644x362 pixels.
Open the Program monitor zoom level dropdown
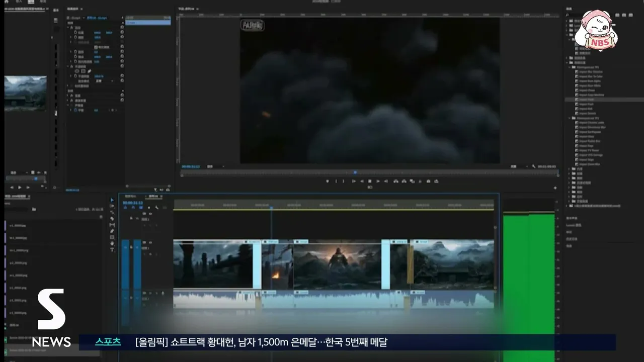[x=216, y=166]
